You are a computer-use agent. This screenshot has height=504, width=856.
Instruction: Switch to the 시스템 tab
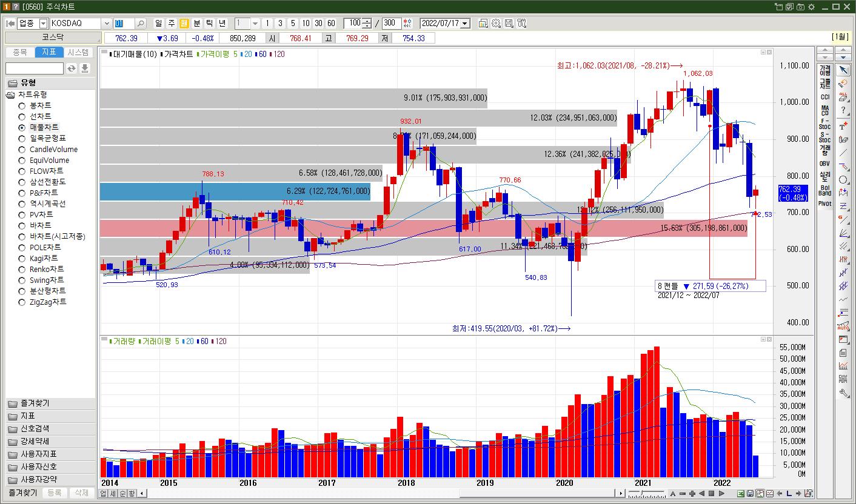78,53
